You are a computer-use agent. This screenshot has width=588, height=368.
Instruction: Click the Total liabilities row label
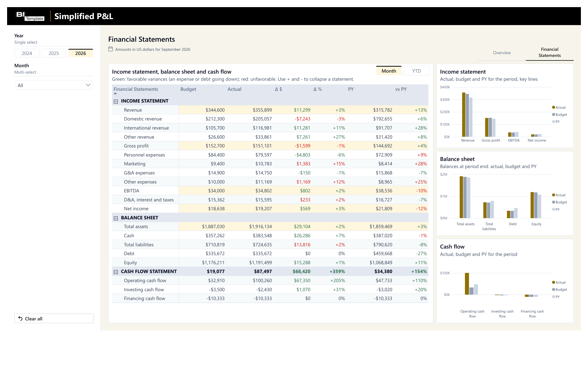click(x=139, y=245)
